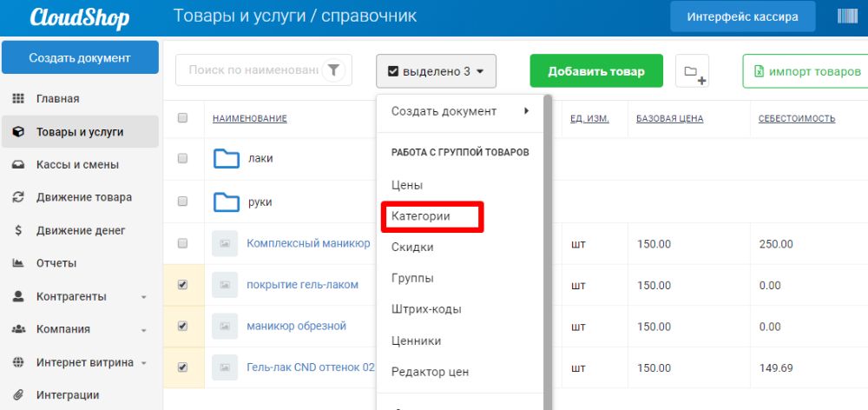Collapse the выделено 3 dropdown
Viewport: 868px width, 410px height.
437,71
